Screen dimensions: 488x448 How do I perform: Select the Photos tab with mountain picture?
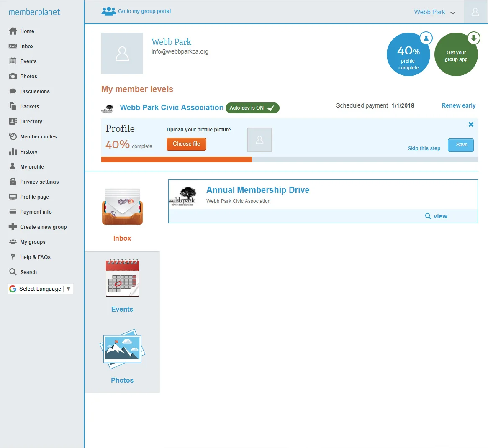tap(122, 357)
